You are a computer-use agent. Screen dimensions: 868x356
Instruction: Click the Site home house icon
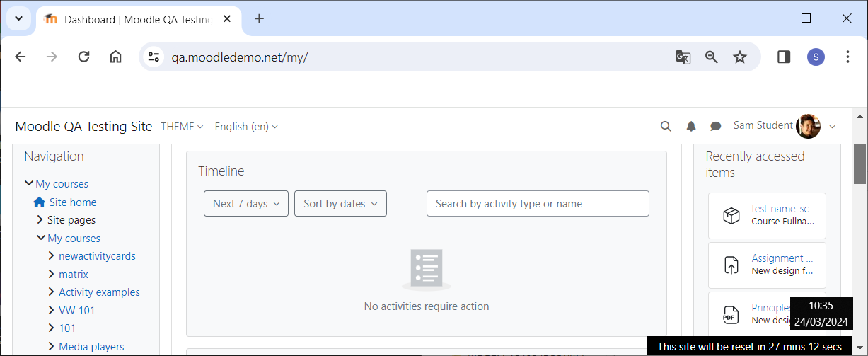coord(40,202)
